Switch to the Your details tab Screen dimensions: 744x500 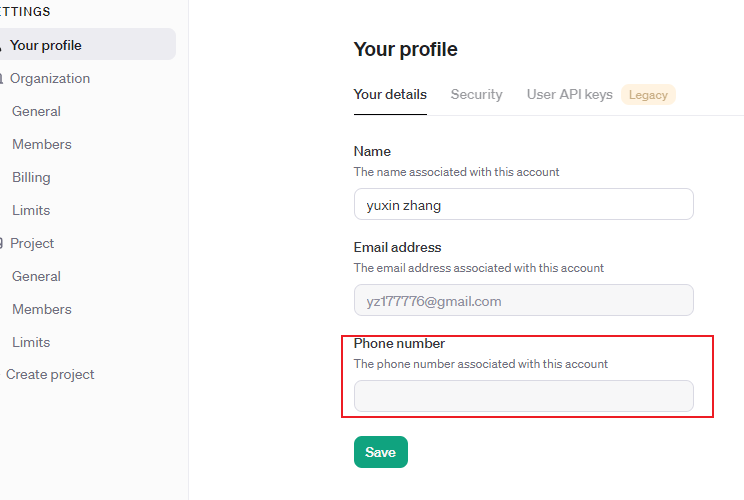[390, 94]
